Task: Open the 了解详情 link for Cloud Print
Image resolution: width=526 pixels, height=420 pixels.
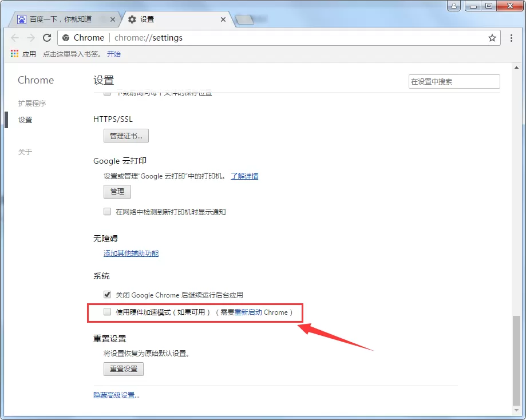Action: click(244, 176)
